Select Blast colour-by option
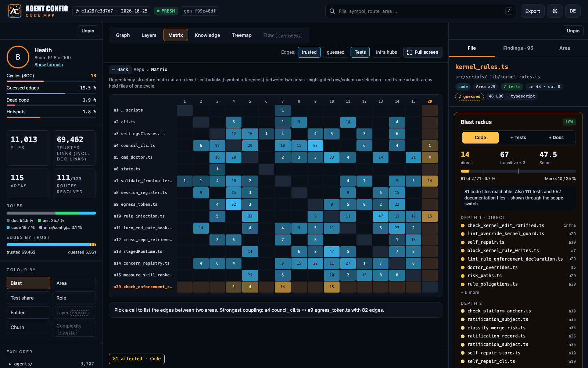Screen dimensions: 588x368 pos(28,283)
